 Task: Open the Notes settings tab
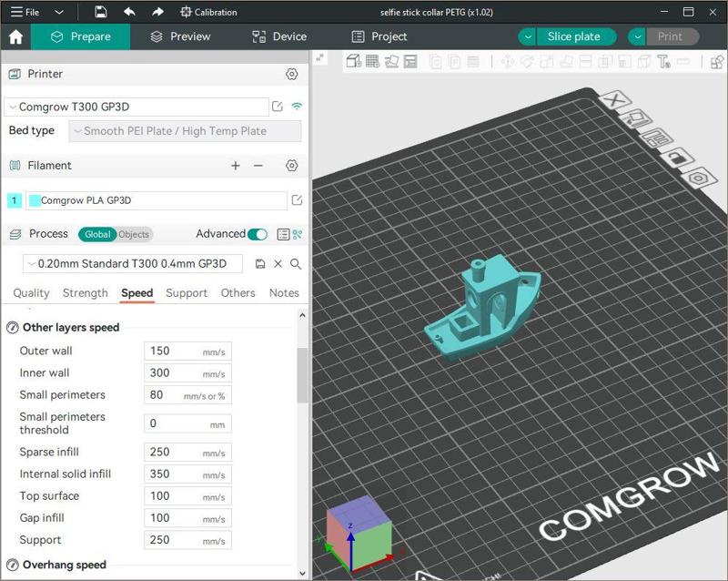click(x=284, y=293)
